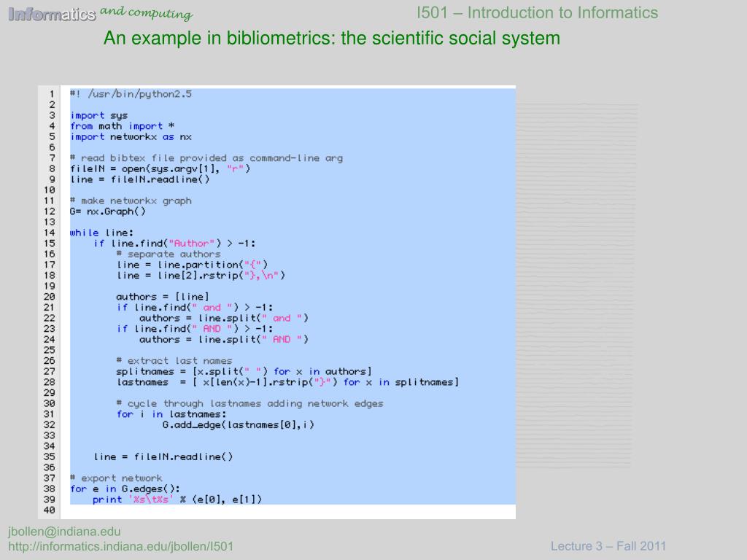Click the lowercase ' and ' find condition line
Image resolution: width=747 pixels, height=560 pixels.
click(195, 308)
